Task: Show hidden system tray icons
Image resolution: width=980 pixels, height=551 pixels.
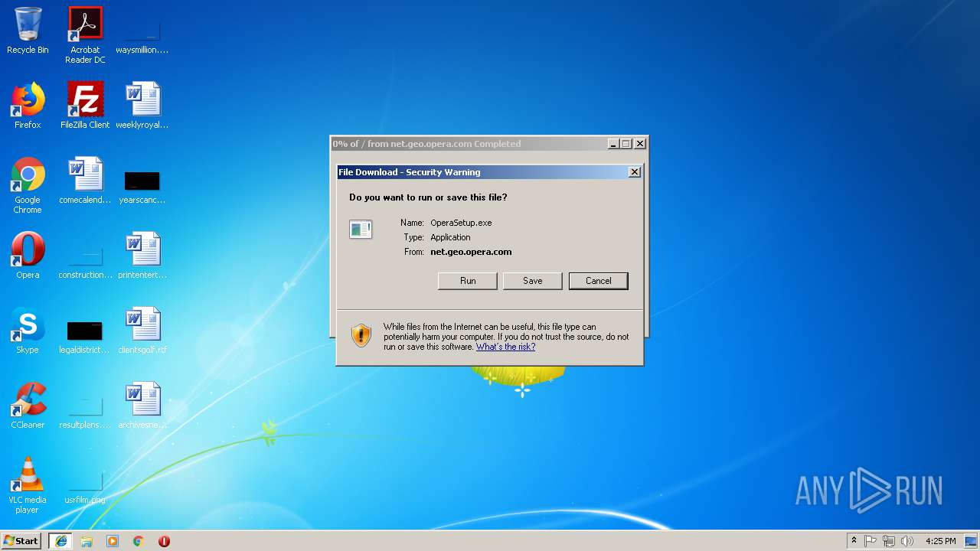Action: 854,541
